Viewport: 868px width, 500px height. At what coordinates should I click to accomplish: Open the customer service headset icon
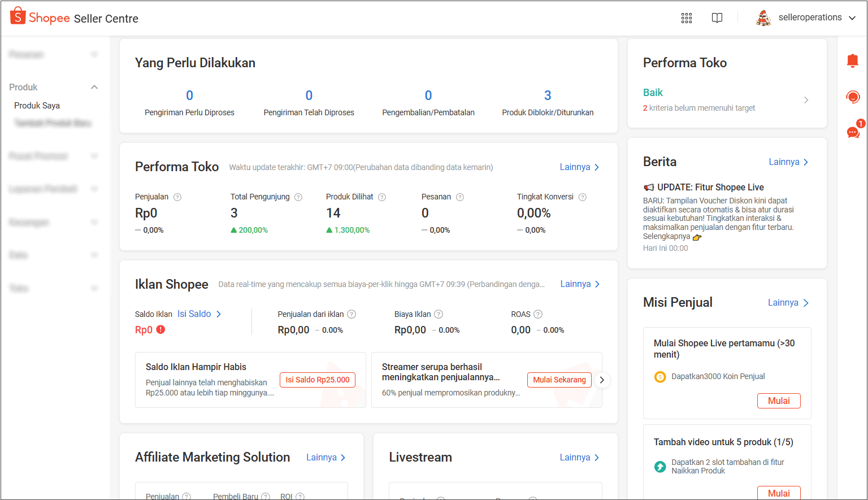pos(853,97)
